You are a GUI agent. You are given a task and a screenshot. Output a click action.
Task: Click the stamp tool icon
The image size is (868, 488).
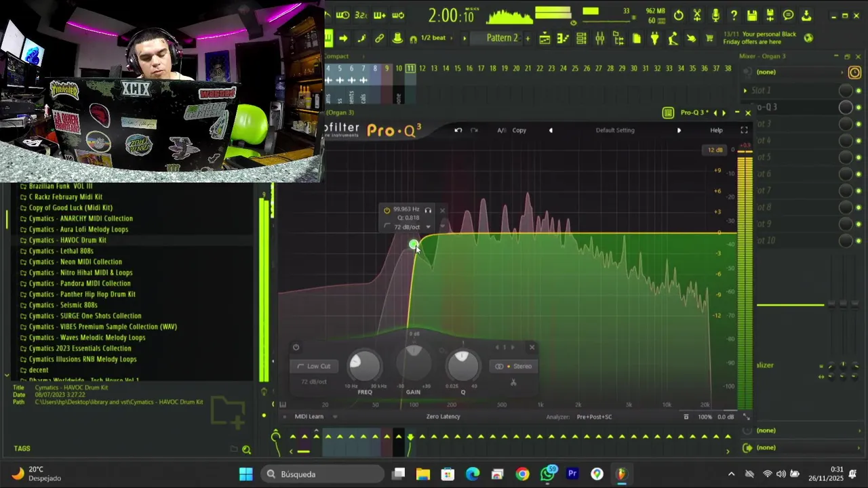click(x=397, y=38)
